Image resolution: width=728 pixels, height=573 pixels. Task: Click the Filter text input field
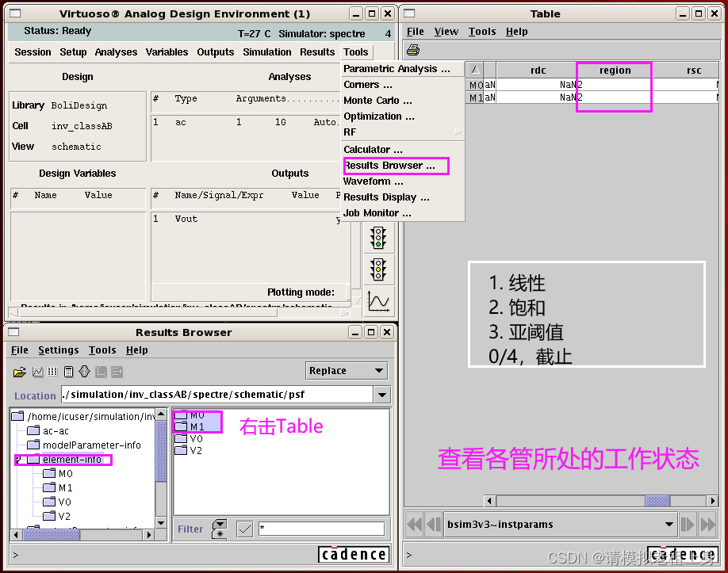322,529
